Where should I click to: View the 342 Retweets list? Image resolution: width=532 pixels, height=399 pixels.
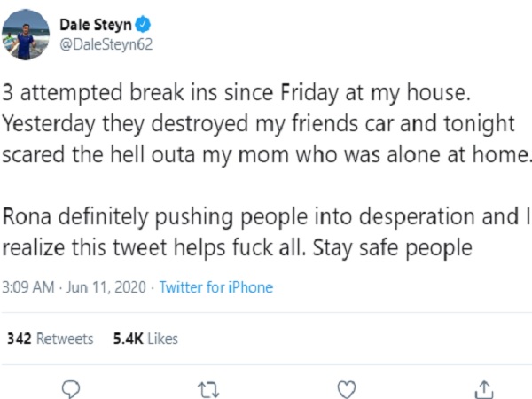(x=50, y=339)
